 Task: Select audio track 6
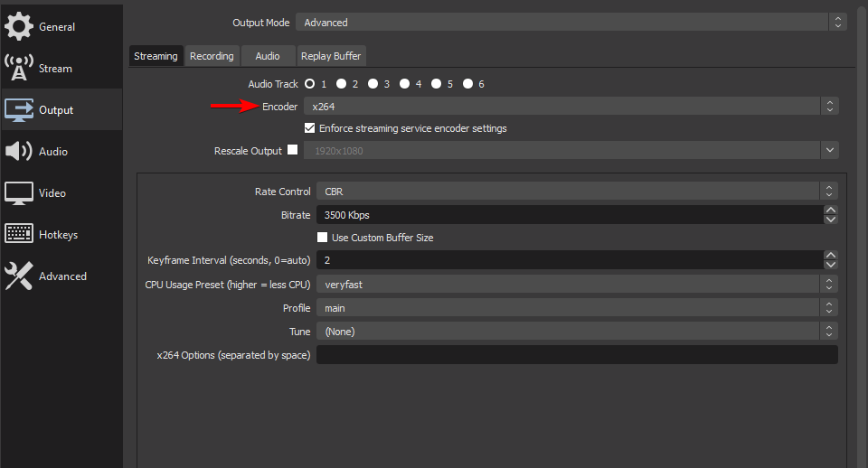(x=467, y=83)
